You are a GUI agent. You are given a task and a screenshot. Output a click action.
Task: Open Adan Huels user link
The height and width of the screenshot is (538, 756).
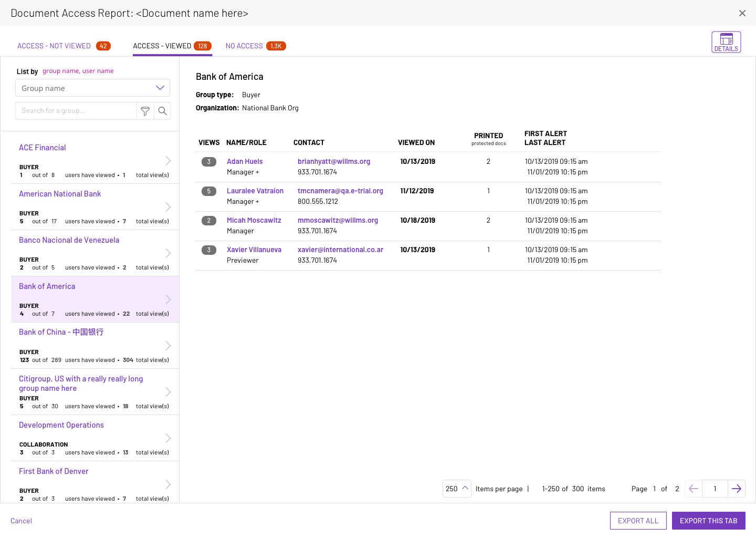pos(245,161)
